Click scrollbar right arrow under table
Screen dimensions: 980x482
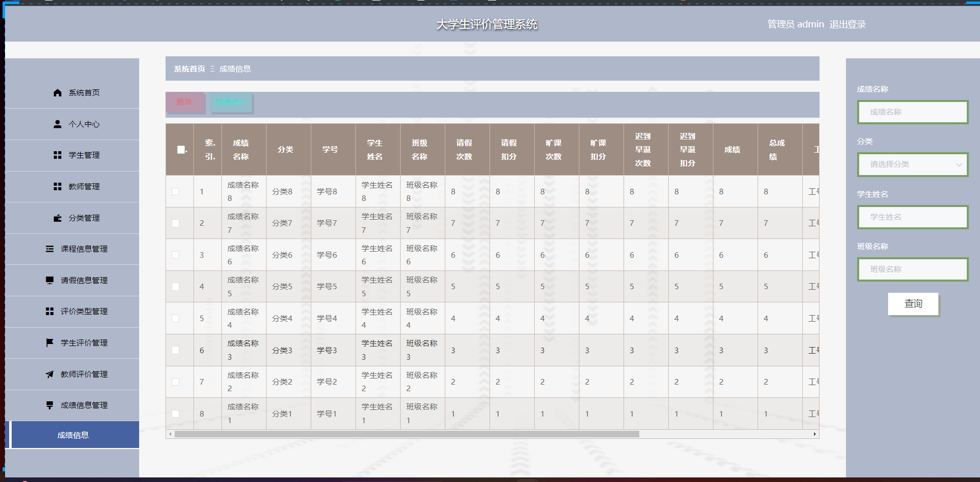[x=814, y=434]
